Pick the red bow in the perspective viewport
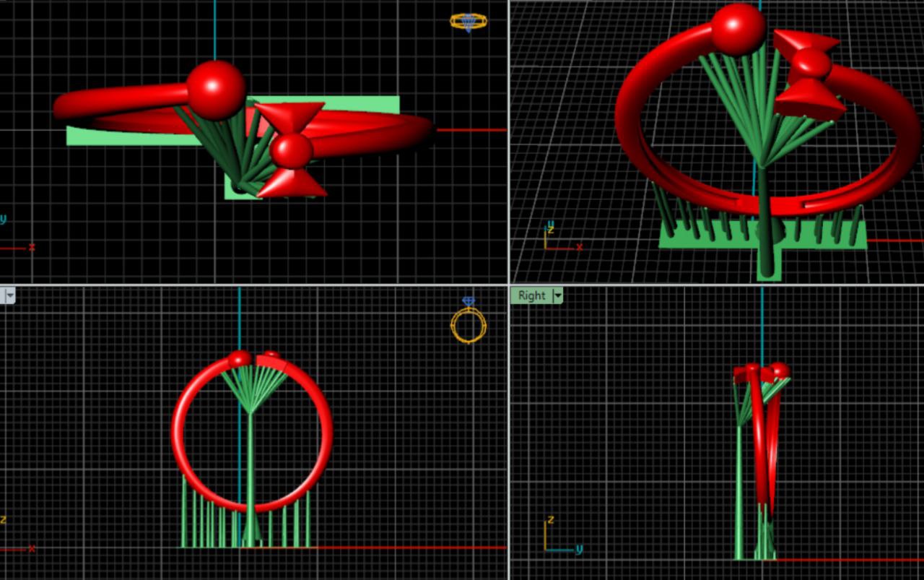 pyautogui.click(x=808, y=72)
